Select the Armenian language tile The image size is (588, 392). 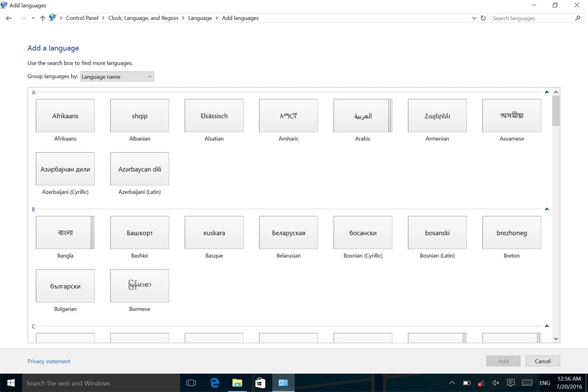[x=437, y=116]
